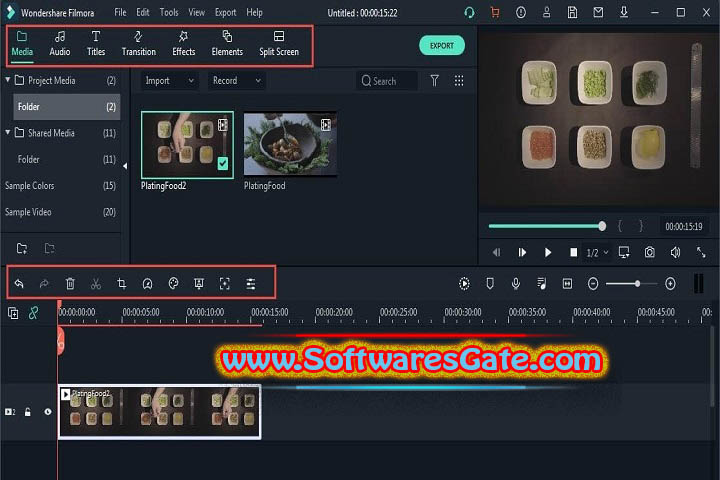Click the Play button in preview

tap(547, 252)
